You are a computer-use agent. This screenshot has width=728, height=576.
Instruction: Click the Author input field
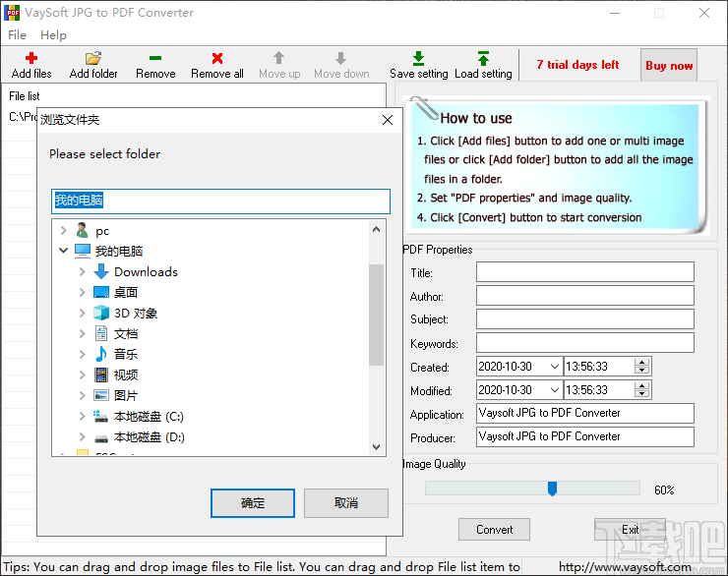(x=585, y=296)
